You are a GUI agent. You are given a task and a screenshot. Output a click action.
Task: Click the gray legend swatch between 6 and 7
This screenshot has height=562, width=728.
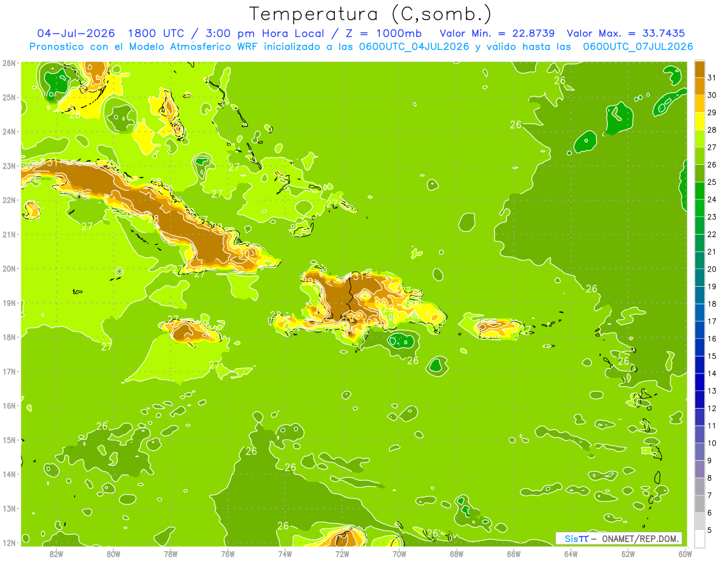pos(699,504)
